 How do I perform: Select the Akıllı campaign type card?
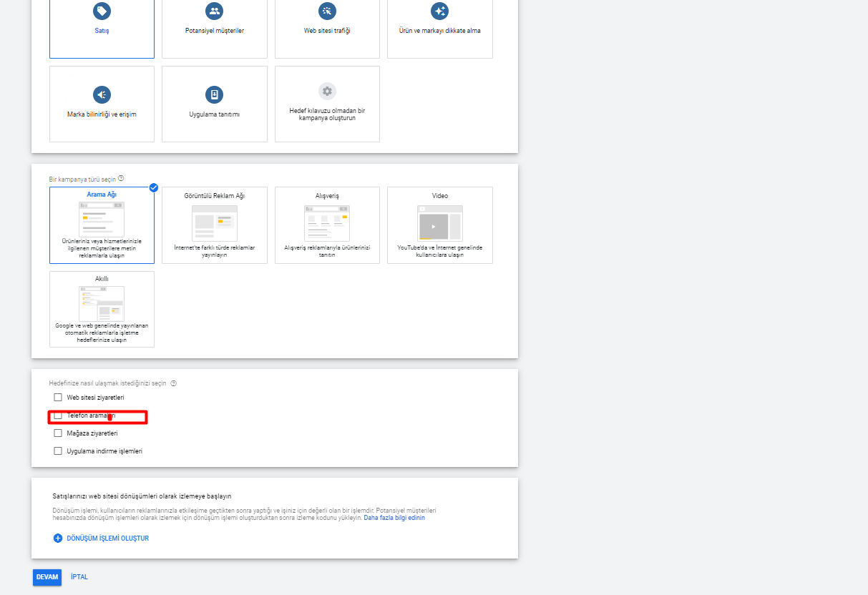[102, 309]
